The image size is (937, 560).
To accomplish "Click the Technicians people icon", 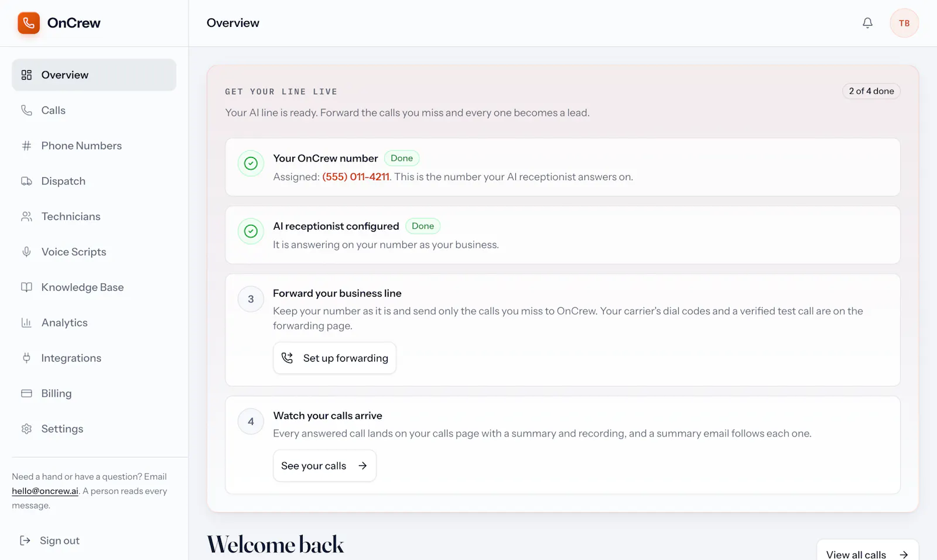I will pos(26,217).
